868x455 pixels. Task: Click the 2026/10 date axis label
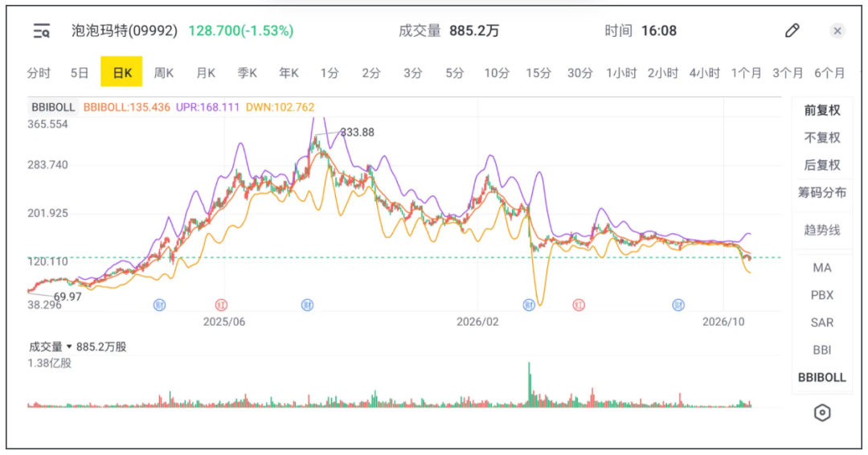coord(723,322)
